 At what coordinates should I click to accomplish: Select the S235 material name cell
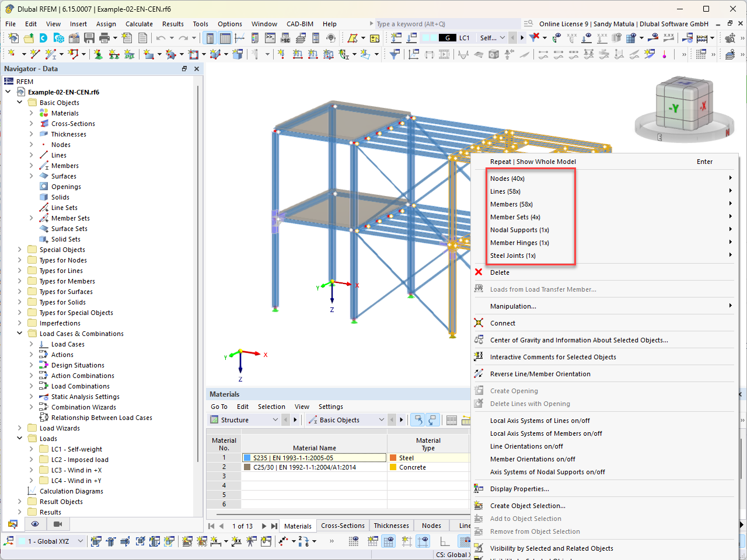(x=314, y=458)
